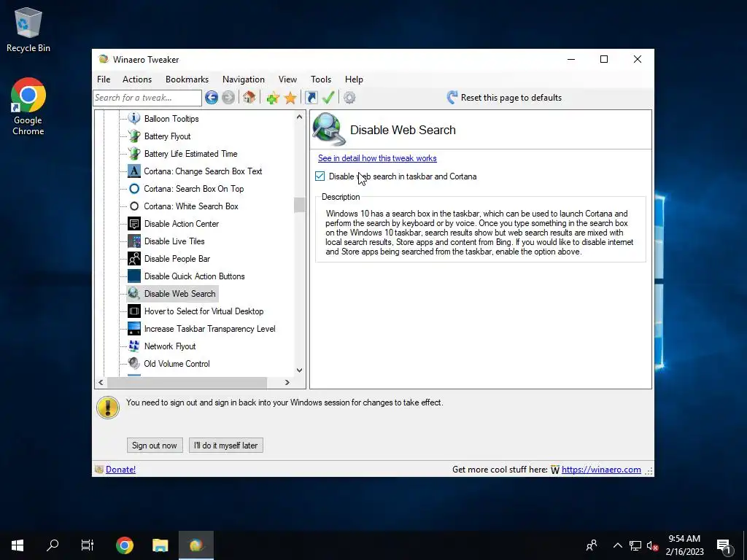
Task: Open bookmarks with the gold star icon
Action: click(x=290, y=98)
